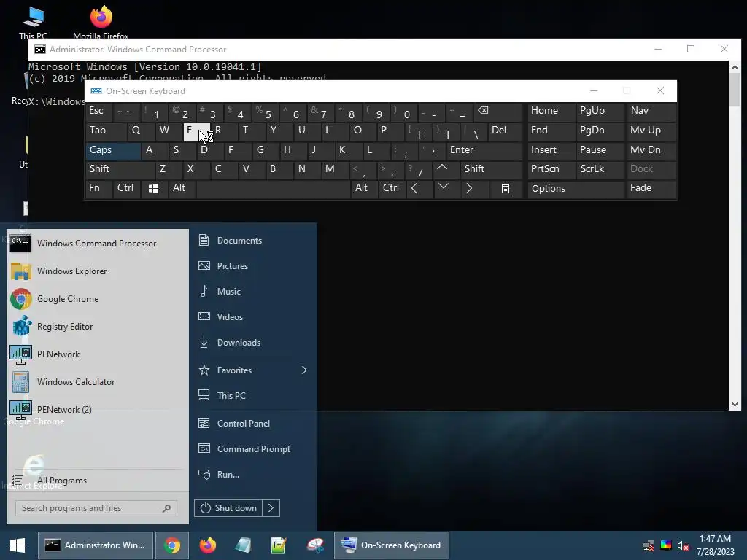Click the PrtScn key on keyboard
Image resolution: width=747 pixels, height=560 pixels.
tap(551, 169)
